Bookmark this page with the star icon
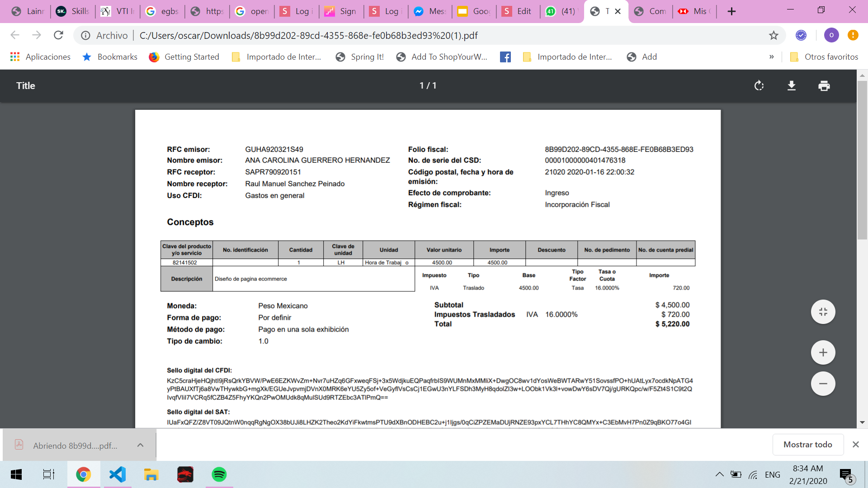 click(x=774, y=35)
